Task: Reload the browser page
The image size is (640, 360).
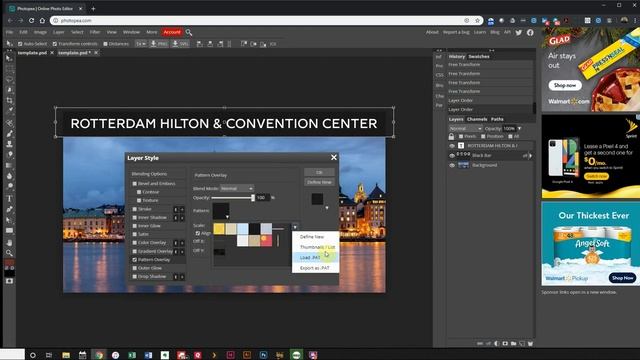Action: pos(31,20)
